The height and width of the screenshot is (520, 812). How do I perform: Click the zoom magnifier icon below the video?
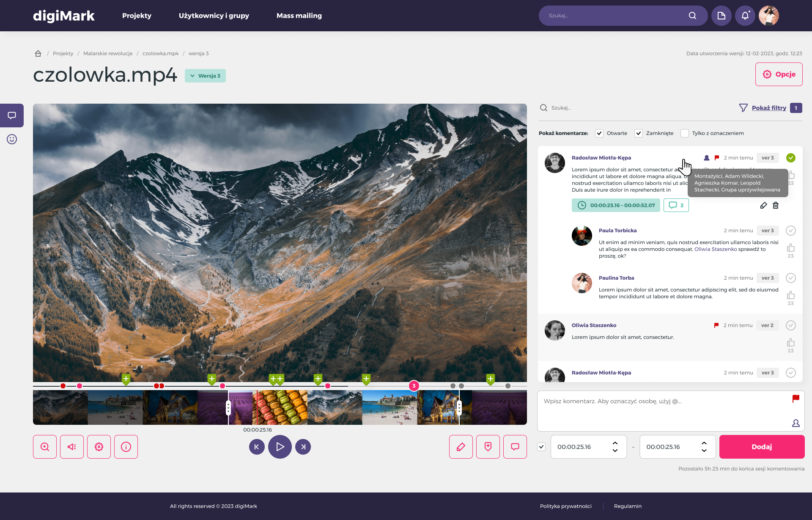45,447
